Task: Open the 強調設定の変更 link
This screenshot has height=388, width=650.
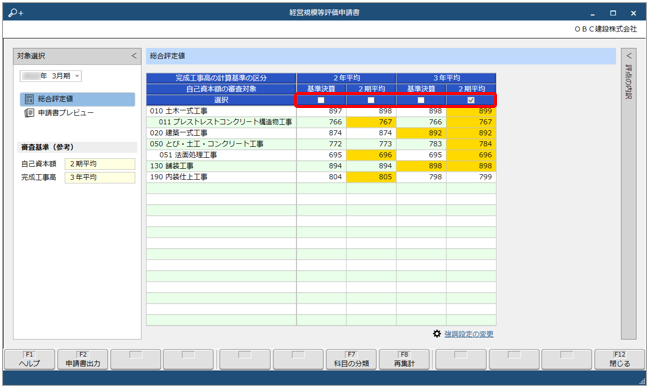Action: point(469,334)
